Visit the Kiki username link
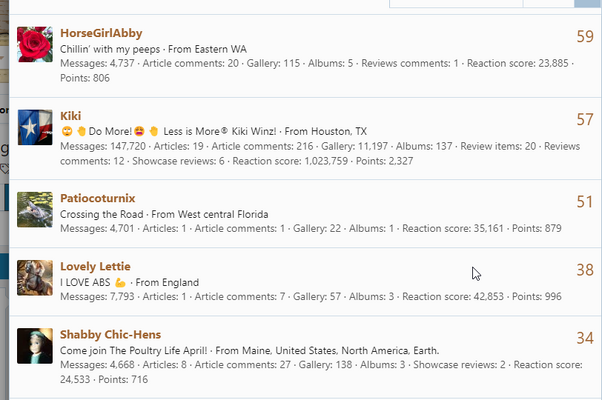602x400 pixels. [x=71, y=116]
